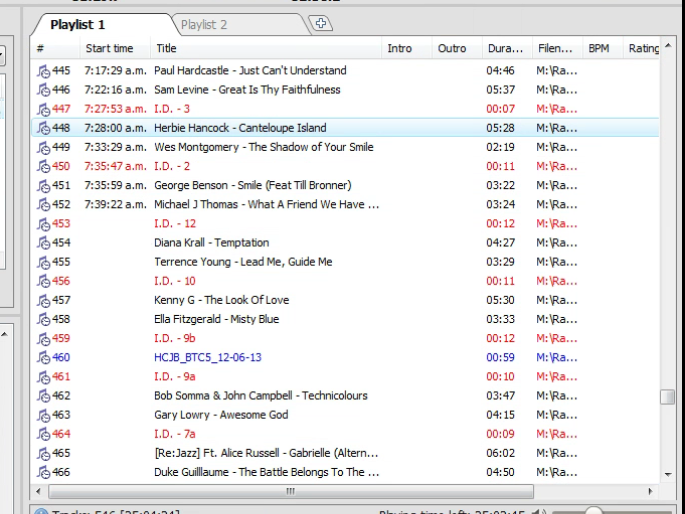Image resolution: width=685 pixels, height=514 pixels.
Task: Select George Benson - Smile (Feat Till Bronner)
Action: [x=253, y=185]
